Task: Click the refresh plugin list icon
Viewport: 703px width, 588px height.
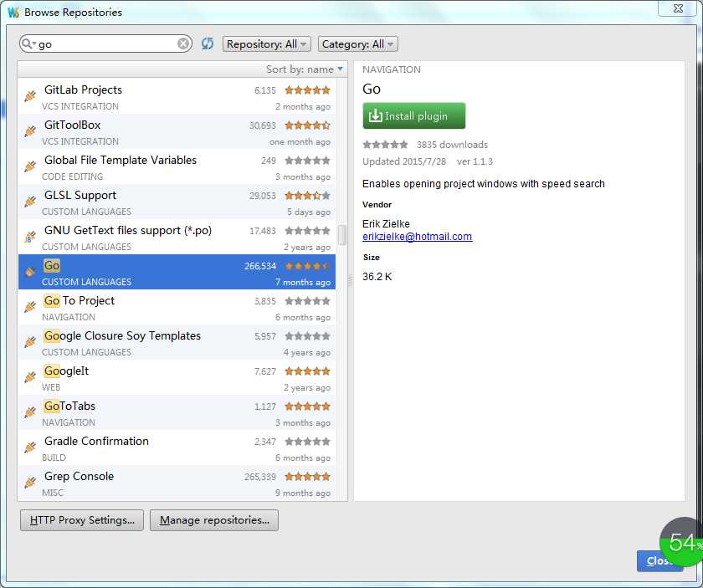Action: coord(208,44)
